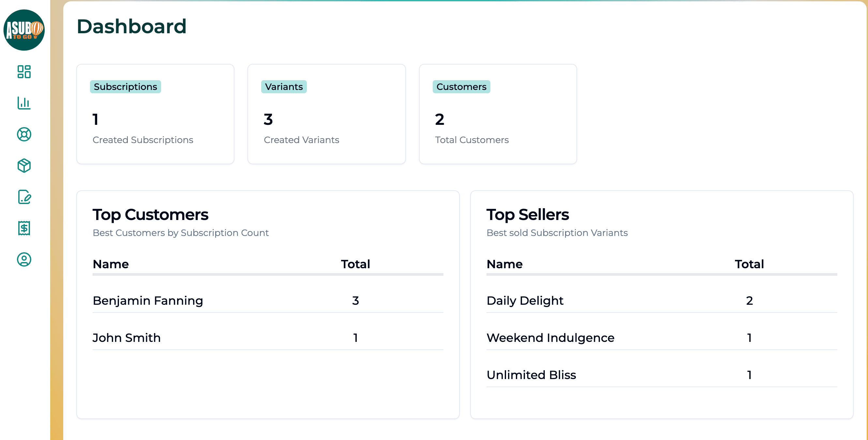Viewport: 868px width, 440px height.
Task: Open the lifebuoy support icon
Action: [24, 134]
